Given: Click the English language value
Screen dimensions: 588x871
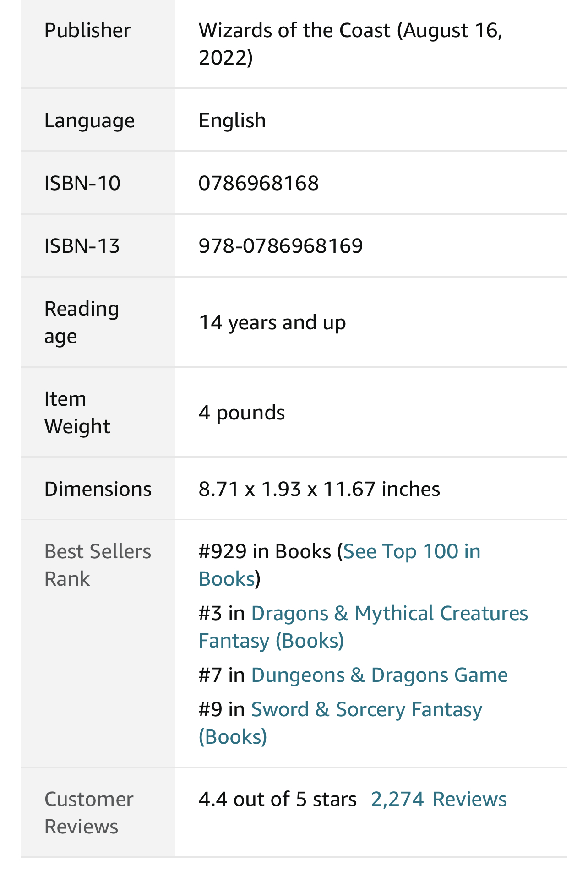Looking at the screenshot, I should coord(232,120).
